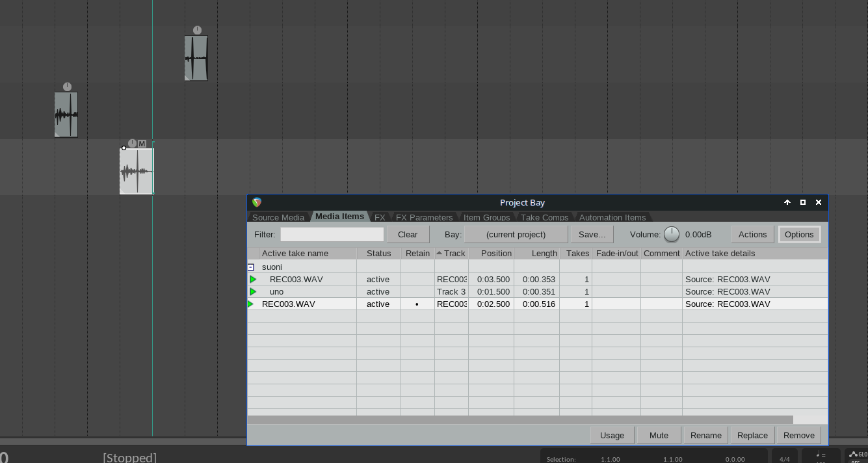Click the properties icon above the leftmost media item
This screenshot has width=868, height=463.
tap(67, 86)
